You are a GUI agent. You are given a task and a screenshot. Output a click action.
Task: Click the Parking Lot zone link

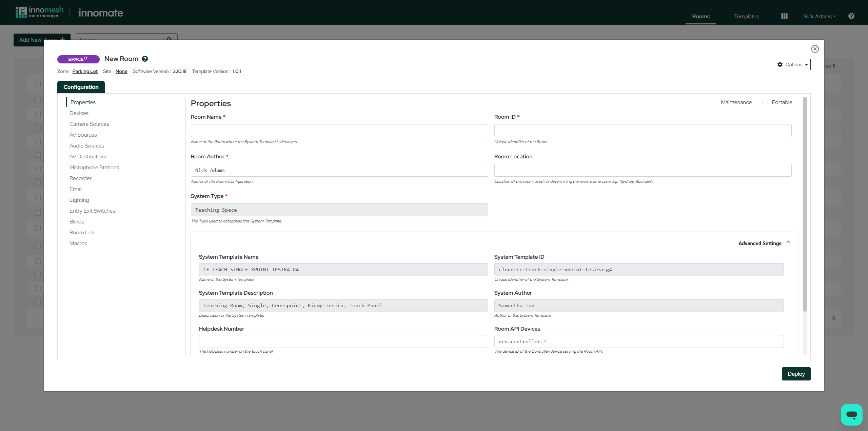[85, 71]
